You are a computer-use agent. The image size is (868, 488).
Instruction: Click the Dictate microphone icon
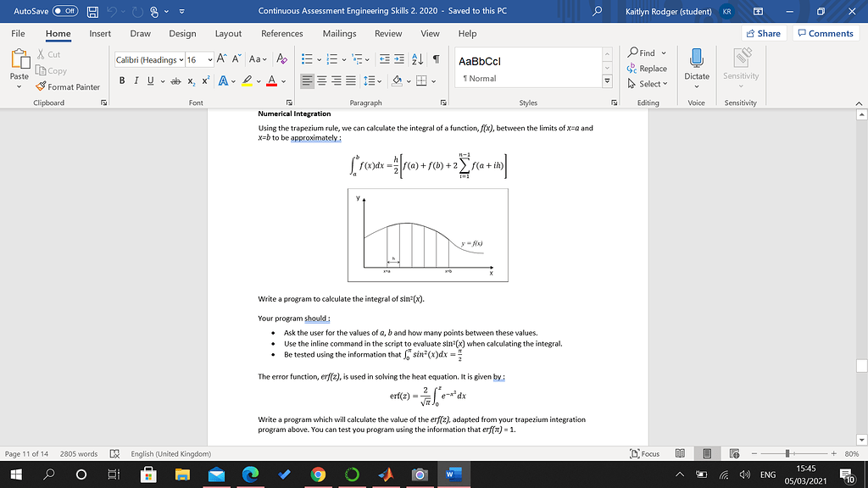pyautogui.click(x=697, y=58)
